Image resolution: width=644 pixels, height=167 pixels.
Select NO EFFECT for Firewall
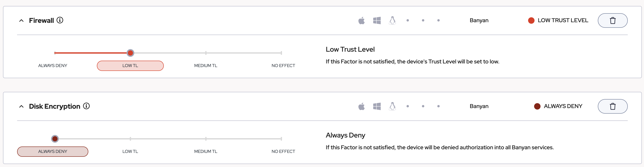pos(283,66)
